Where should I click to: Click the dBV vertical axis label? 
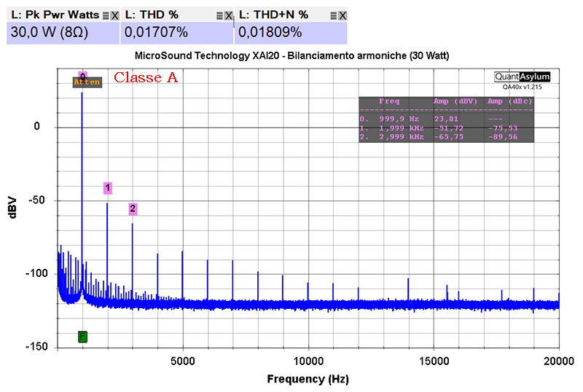pos(12,207)
